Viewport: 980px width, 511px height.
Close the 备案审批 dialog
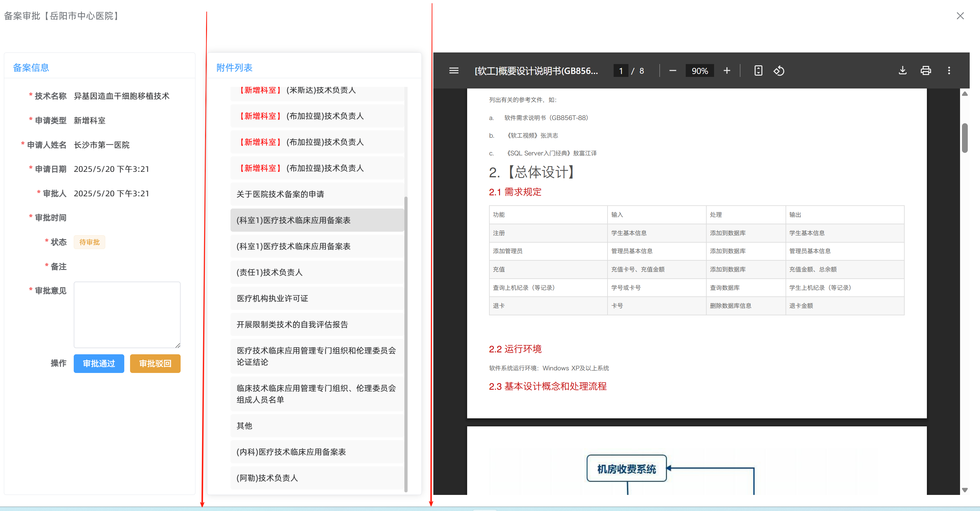coord(960,16)
